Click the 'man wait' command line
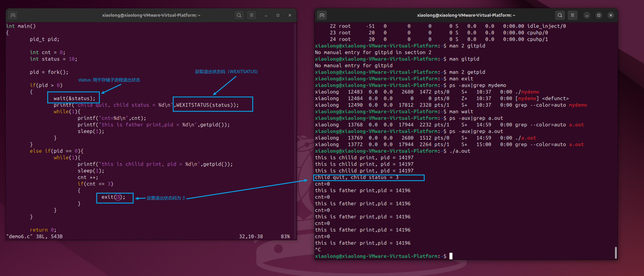 pyautogui.click(x=394, y=111)
